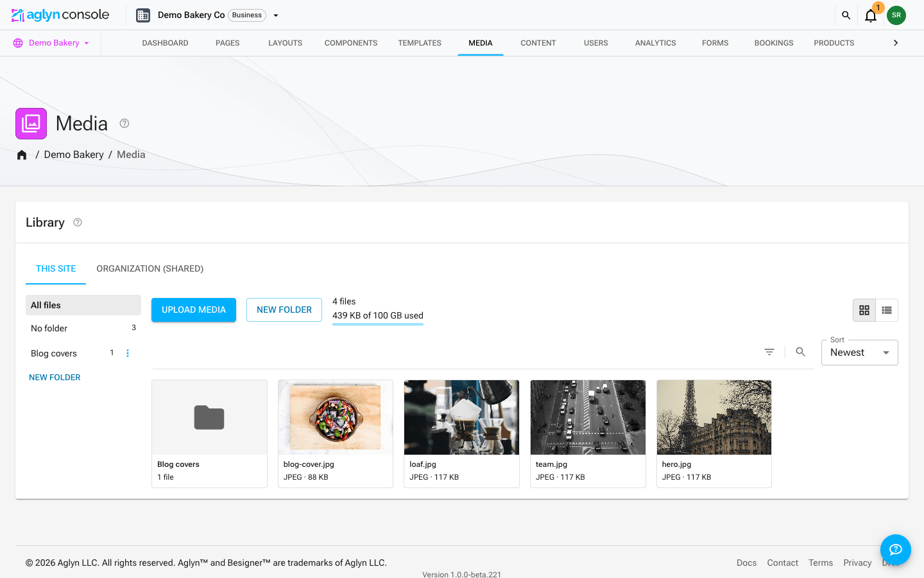This screenshot has height=578, width=924.
Task: Open the Privacy footer link
Action: tap(857, 563)
